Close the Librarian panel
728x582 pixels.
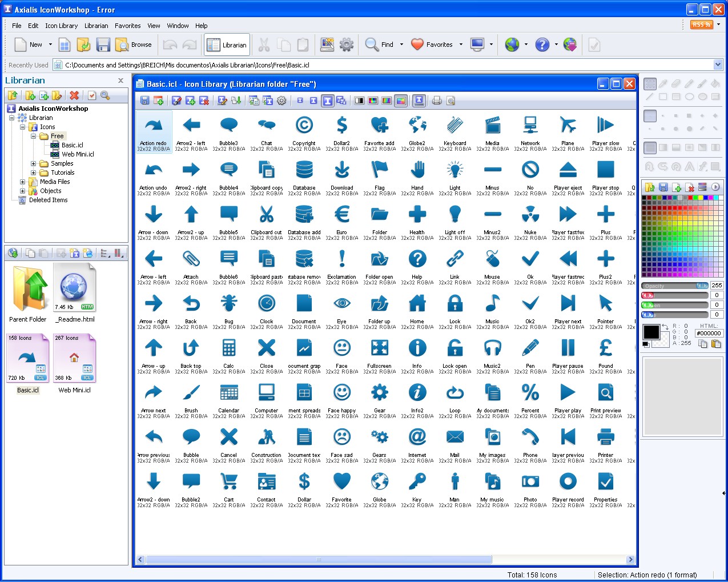[x=120, y=81]
